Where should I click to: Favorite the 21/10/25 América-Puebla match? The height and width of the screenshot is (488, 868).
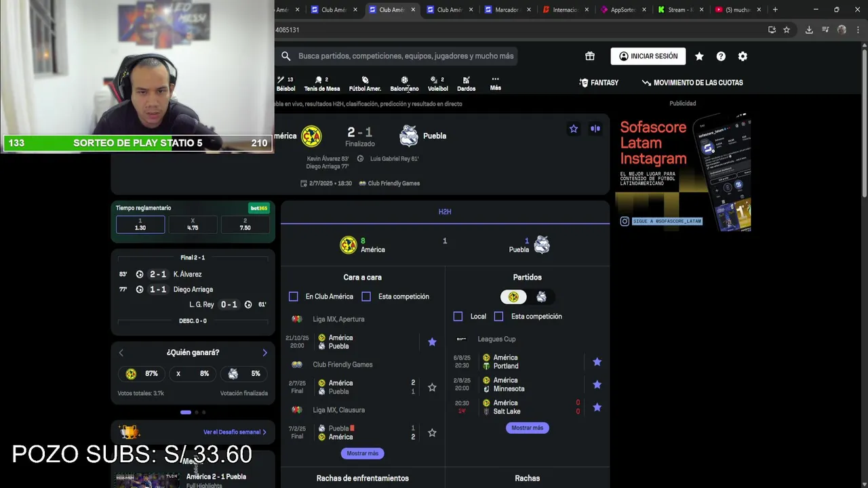[432, 342]
